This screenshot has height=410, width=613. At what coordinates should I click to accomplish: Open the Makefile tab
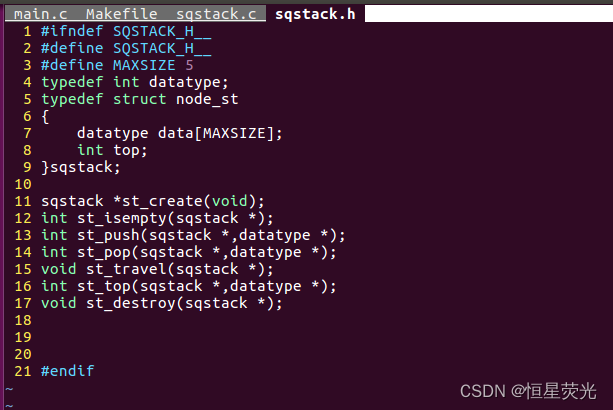tap(121, 14)
